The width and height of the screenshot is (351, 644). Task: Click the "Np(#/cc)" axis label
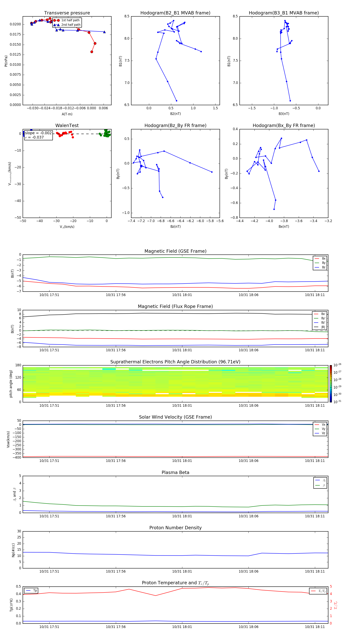coord(13,550)
